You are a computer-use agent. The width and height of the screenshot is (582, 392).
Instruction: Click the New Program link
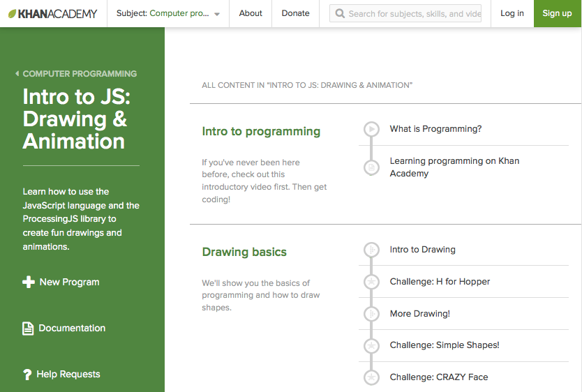click(x=69, y=282)
